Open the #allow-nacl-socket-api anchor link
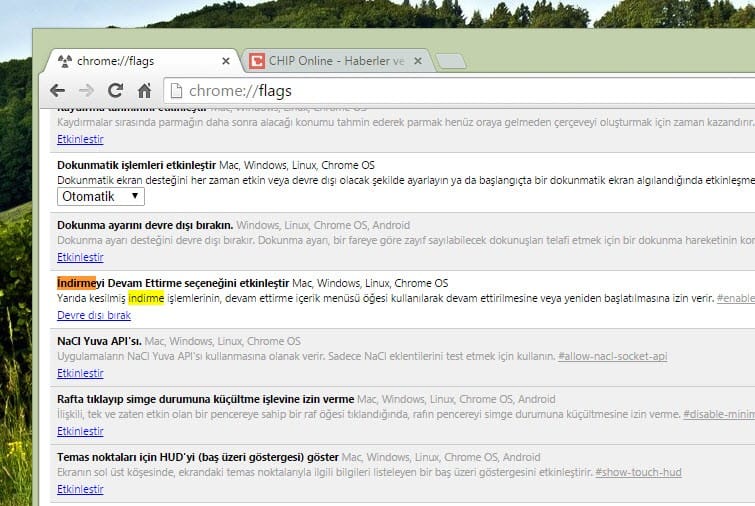 coord(612,357)
